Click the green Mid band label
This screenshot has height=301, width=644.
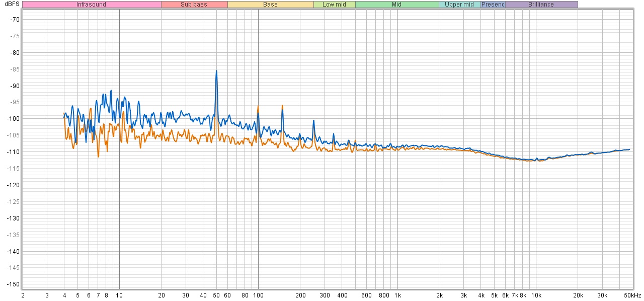coord(397,5)
